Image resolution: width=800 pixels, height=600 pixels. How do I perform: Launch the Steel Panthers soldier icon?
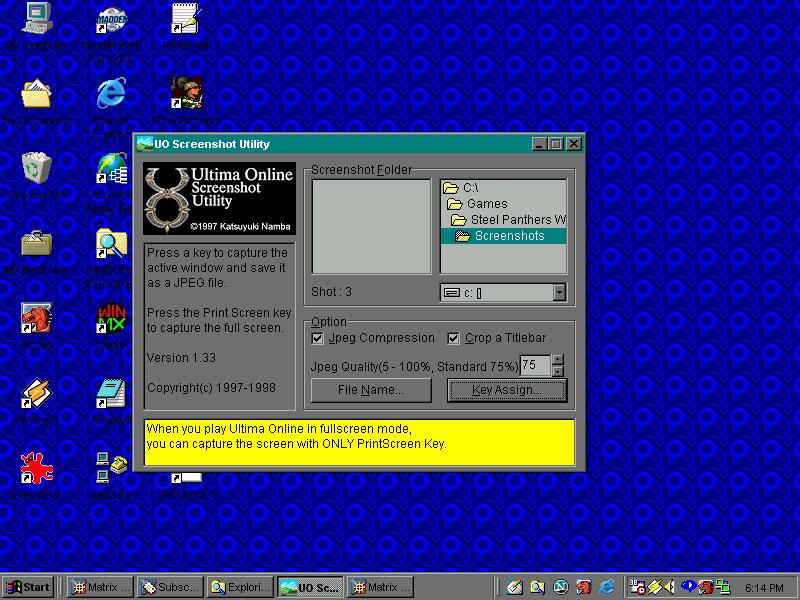(x=186, y=94)
